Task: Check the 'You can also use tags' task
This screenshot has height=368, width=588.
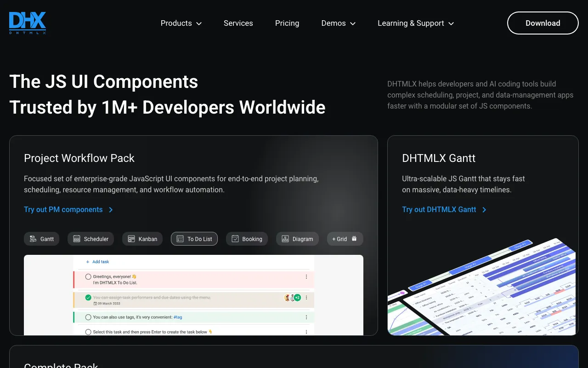Action: 88,317
